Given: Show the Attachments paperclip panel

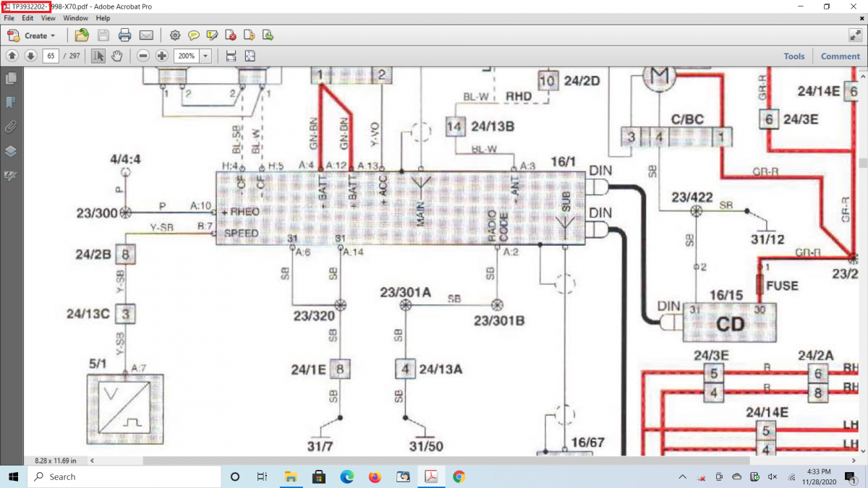Looking at the screenshot, I should (11, 127).
